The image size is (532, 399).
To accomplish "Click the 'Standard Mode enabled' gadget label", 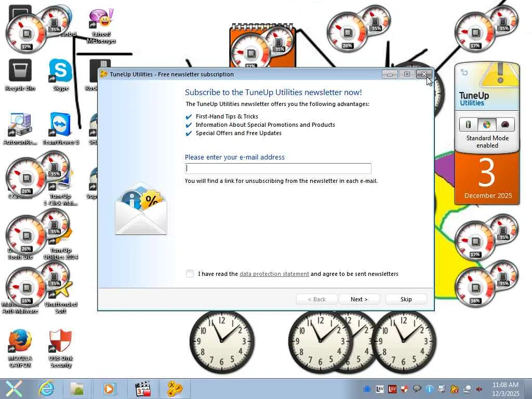I will [x=487, y=141].
